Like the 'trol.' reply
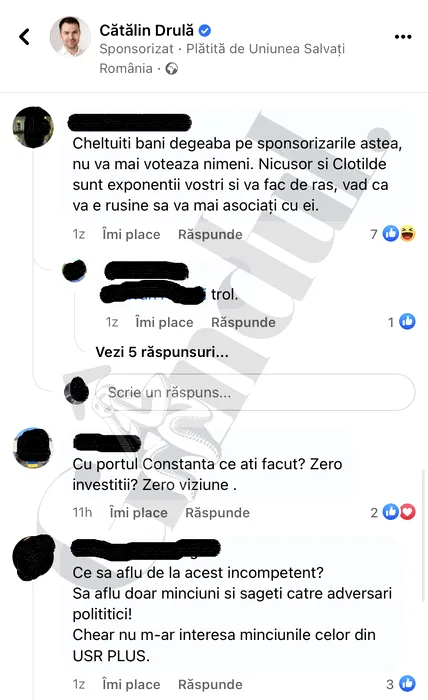 point(164,322)
